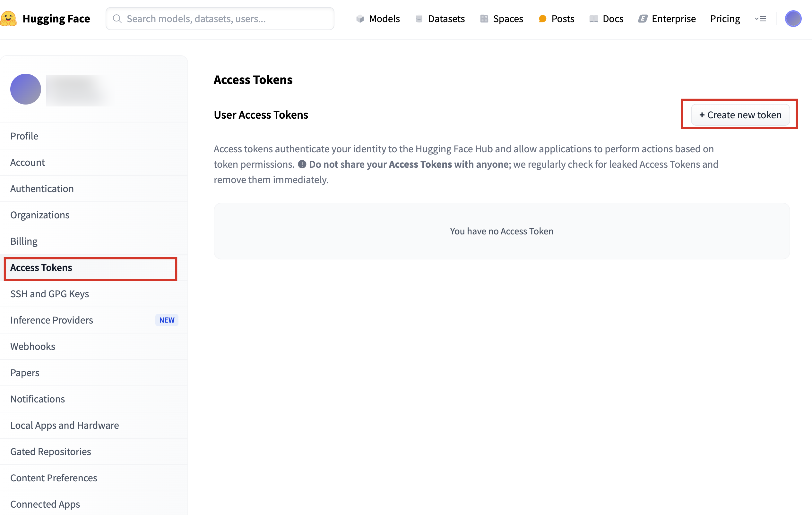Click the Hugging Face brand name

pyautogui.click(x=56, y=19)
